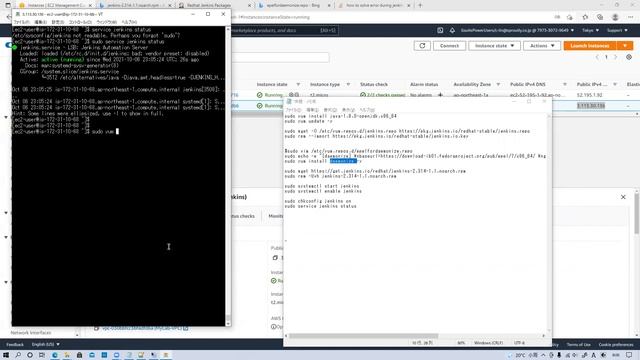Click the Windows Start button
The height and width of the screenshot is (360, 640).
(6, 355)
